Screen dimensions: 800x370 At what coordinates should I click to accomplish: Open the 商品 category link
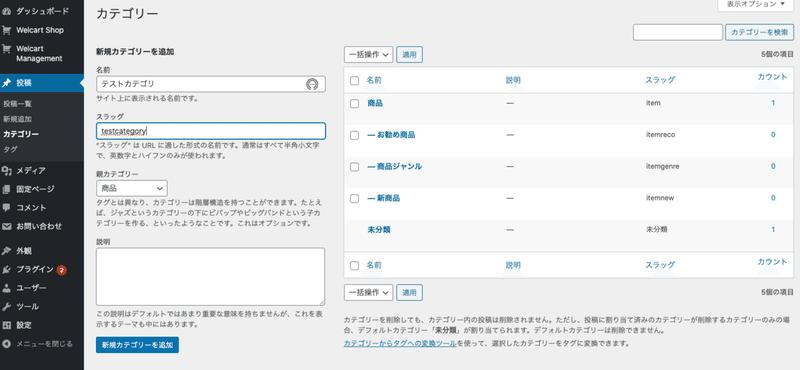coord(375,103)
